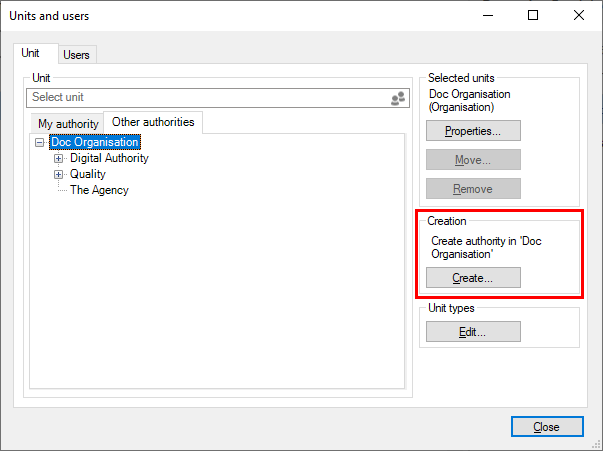Click Edit under Unit types
Viewport: 603px width, 451px height.
473,332
